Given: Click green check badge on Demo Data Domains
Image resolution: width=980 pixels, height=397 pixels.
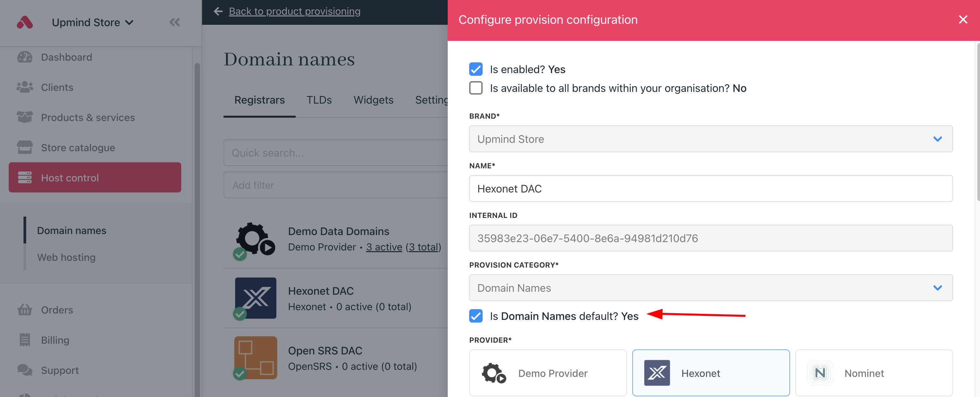Looking at the screenshot, I should [240, 254].
